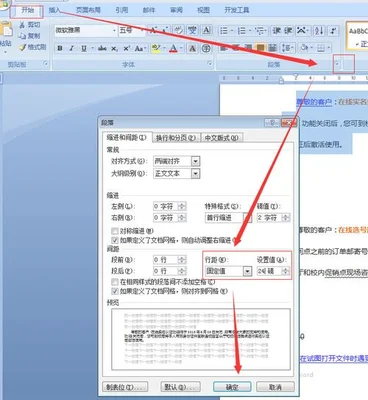Pick the font color (red A) swatch

[173, 49]
